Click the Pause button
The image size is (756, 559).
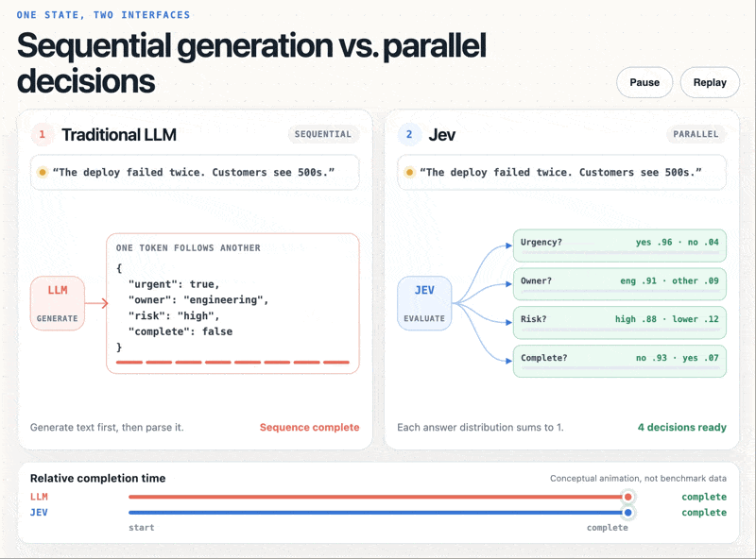[644, 82]
